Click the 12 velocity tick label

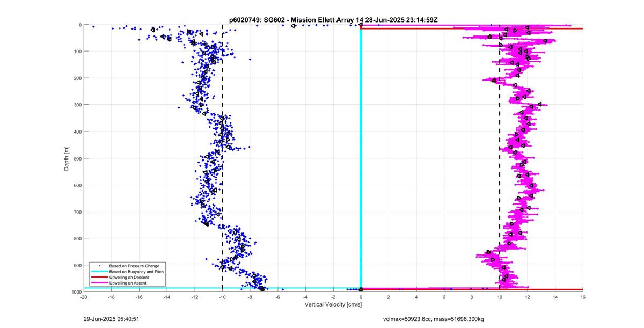coord(528,297)
